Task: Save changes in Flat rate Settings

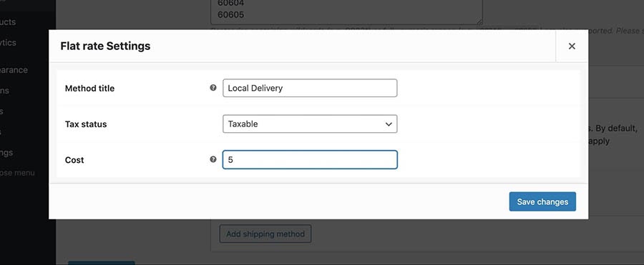Action: pos(542,201)
